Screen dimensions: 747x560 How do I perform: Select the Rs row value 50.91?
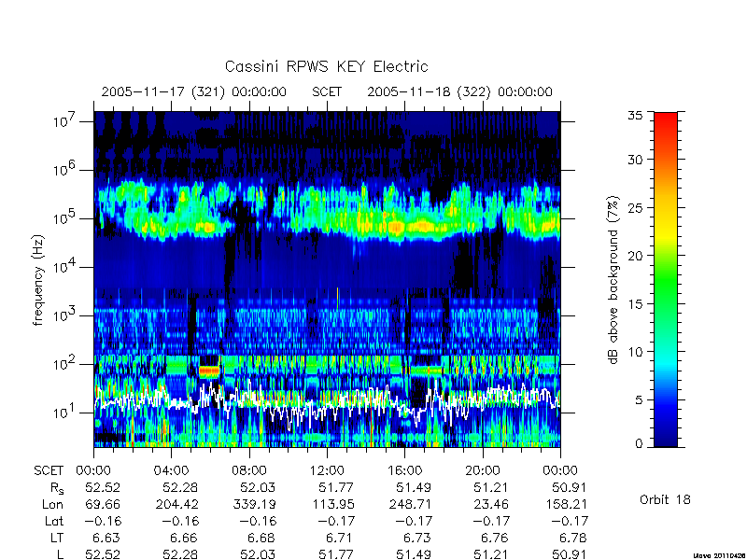click(x=570, y=487)
